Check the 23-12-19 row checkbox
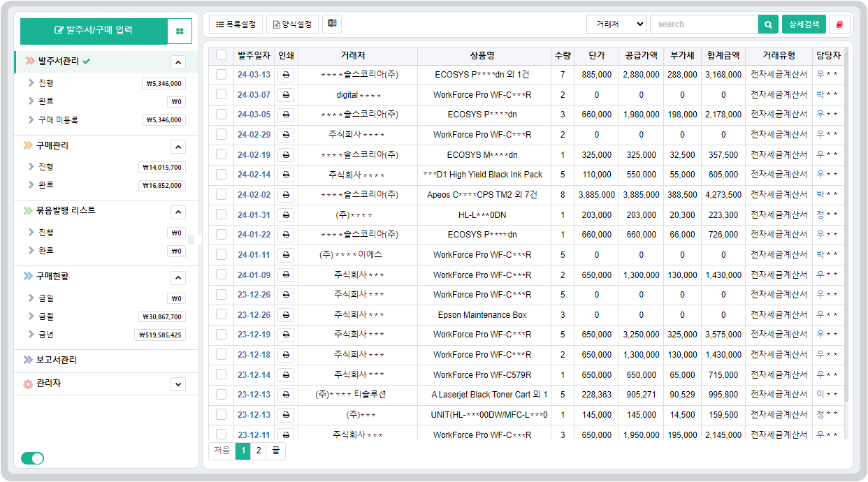The height and width of the screenshot is (482, 868). click(222, 335)
